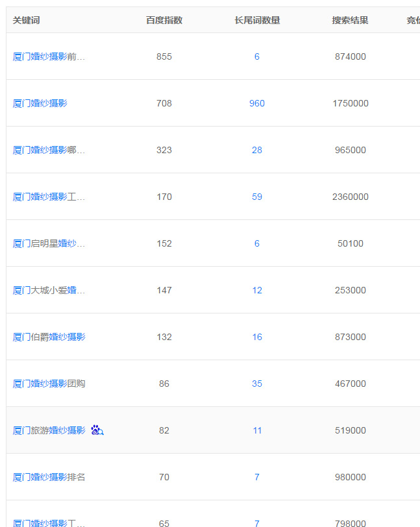Open the keyword link 厦门婚纱摄影团购
Image resolution: width=420 pixels, height=527 pixels.
click(x=49, y=384)
